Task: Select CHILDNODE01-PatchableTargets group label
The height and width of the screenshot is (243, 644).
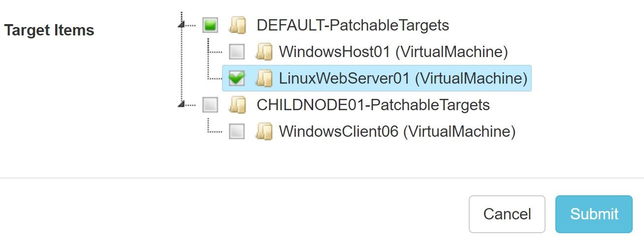Action: point(373,105)
